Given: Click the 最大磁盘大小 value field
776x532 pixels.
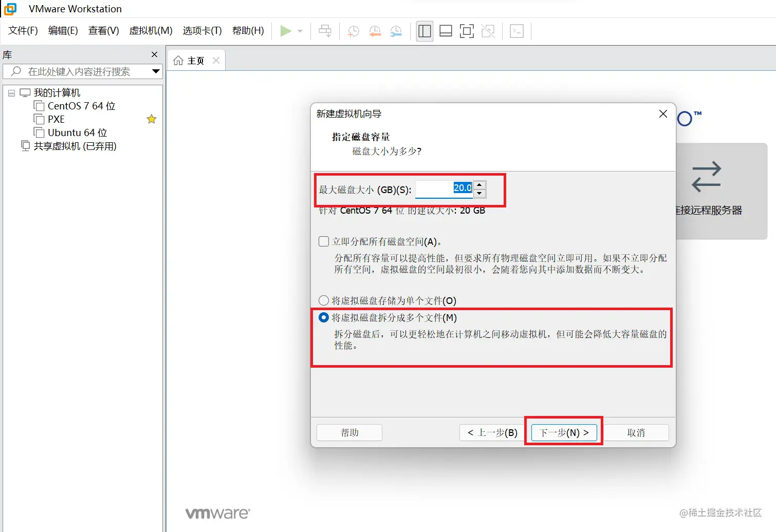Looking at the screenshot, I should 444,189.
